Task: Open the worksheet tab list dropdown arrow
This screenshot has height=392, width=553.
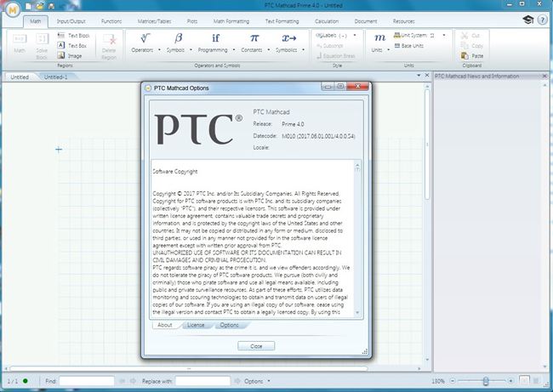Action: [x=419, y=75]
